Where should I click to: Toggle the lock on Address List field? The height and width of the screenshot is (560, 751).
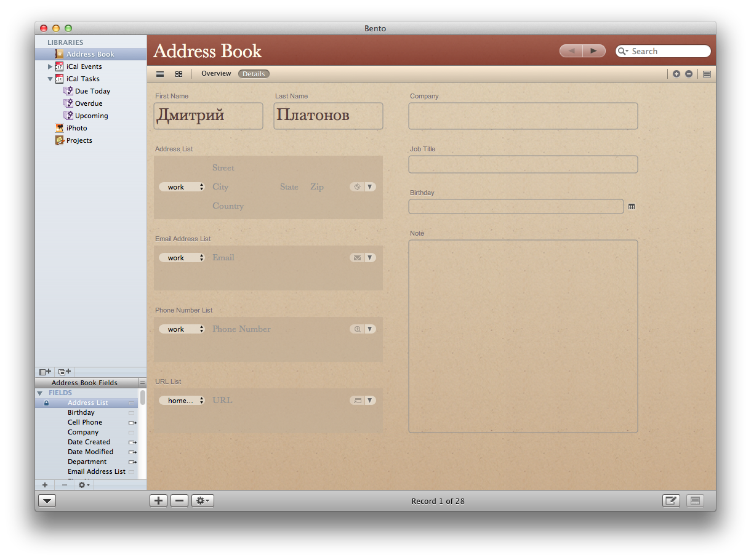(46, 403)
